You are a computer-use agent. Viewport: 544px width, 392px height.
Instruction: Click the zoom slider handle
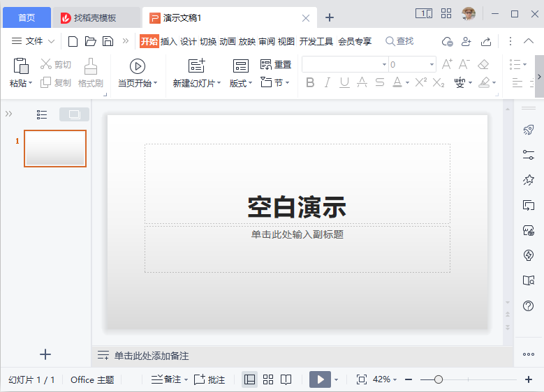click(439, 379)
